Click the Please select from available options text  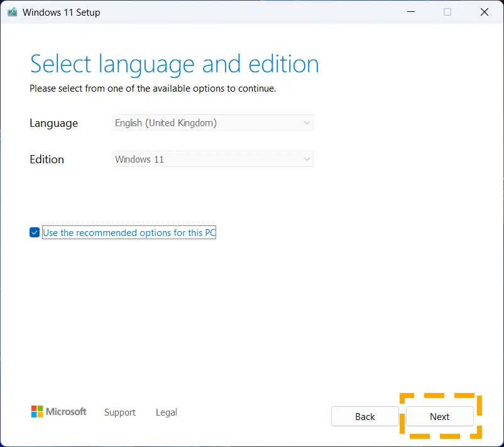153,89
